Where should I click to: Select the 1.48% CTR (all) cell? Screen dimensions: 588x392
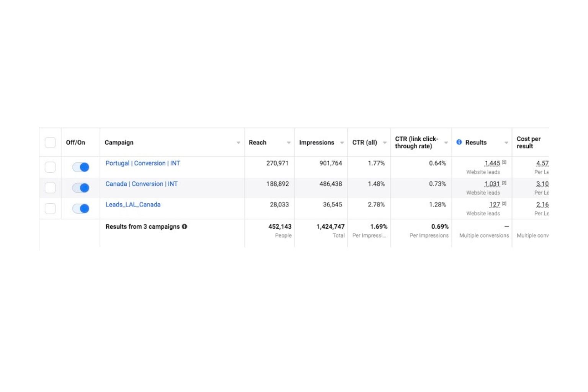click(376, 184)
